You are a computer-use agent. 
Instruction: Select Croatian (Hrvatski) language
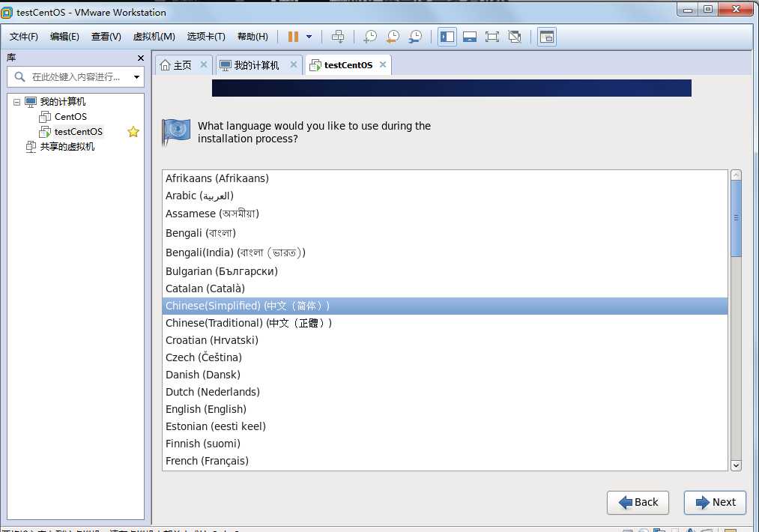coord(445,340)
